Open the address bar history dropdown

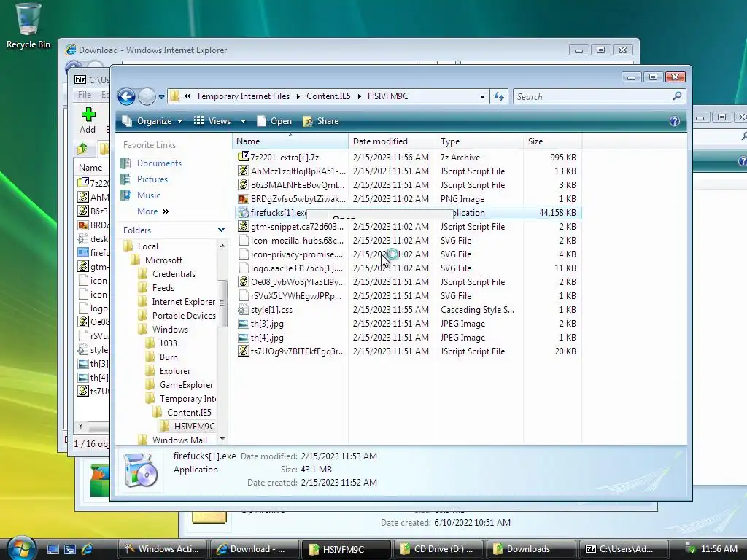[482, 97]
